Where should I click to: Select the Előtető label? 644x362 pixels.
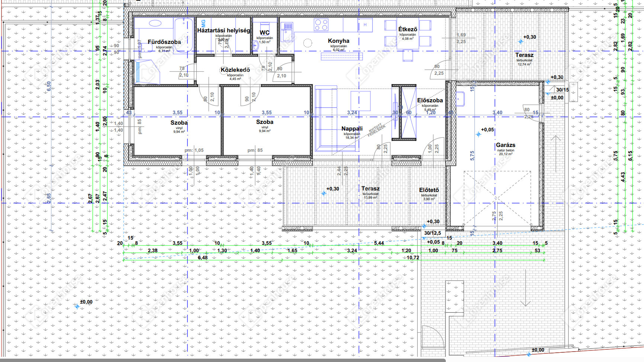pos(429,190)
